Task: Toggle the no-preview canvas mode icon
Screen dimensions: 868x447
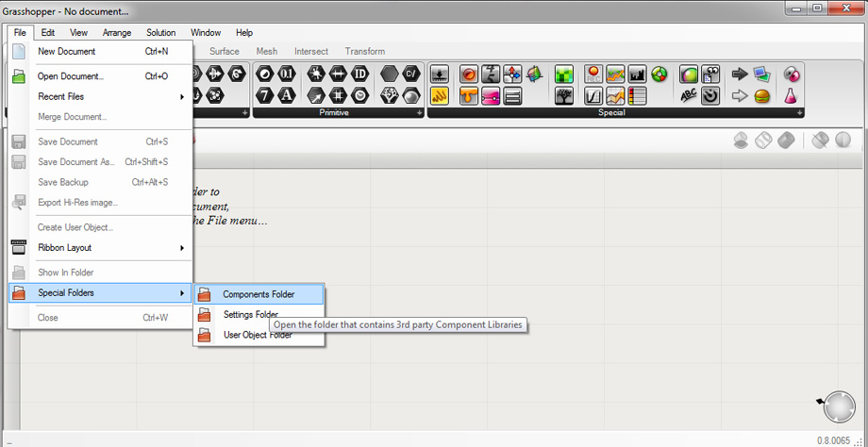Action: [x=742, y=141]
